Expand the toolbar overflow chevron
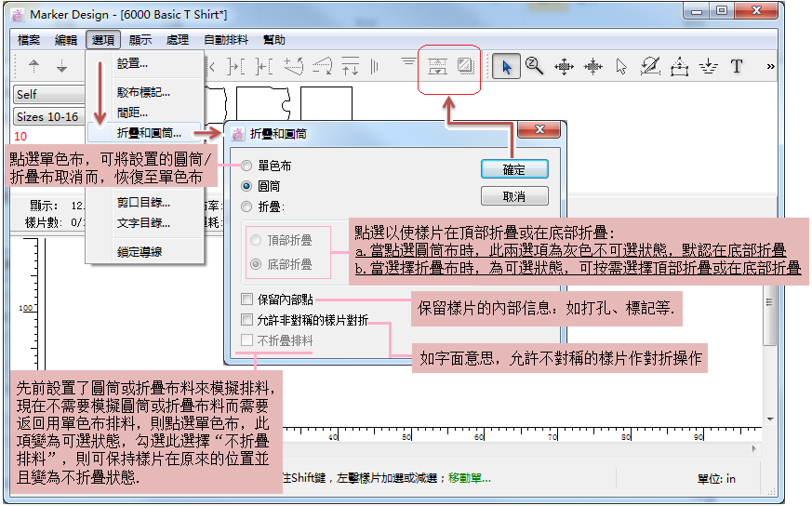Image resolution: width=812 pixels, height=506 pixels. (x=770, y=66)
